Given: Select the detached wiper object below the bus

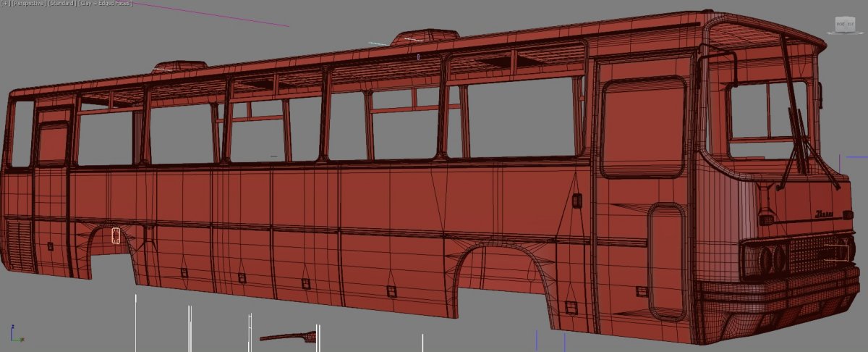Looking at the screenshot, I should (289, 336).
